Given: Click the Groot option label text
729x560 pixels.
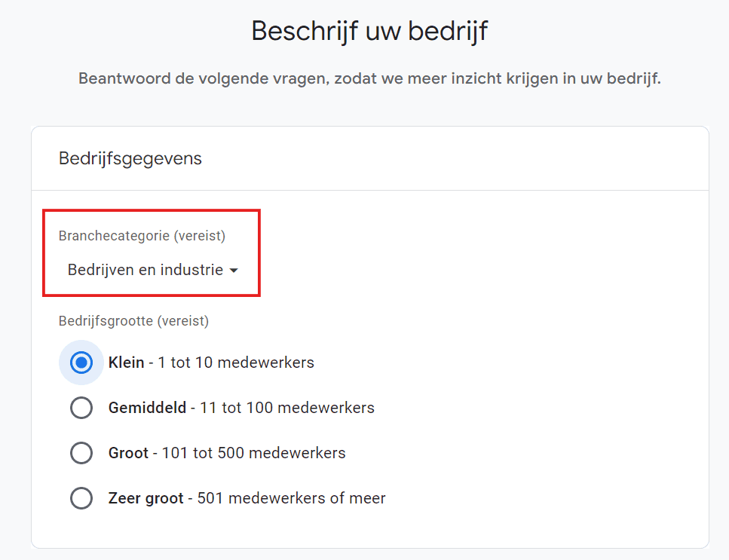Looking at the screenshot, I should pyautogui.click(x=226, y=453).
